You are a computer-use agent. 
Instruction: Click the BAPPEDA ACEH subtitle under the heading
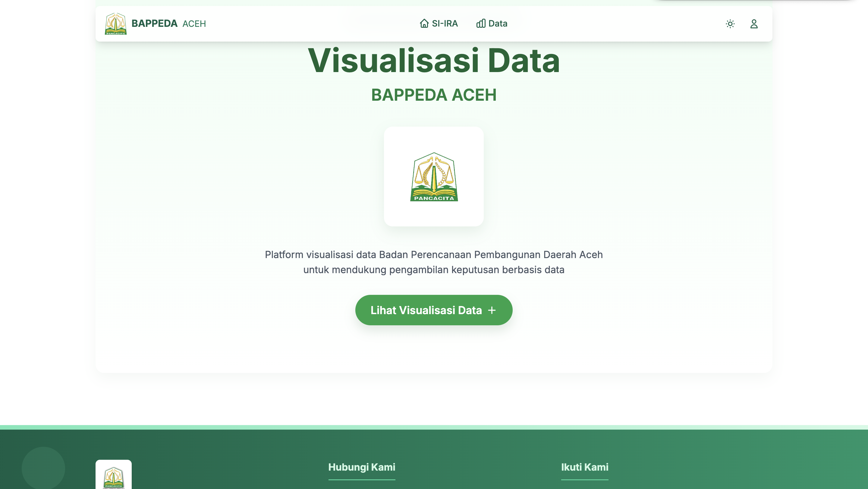(x=434, y=95)
